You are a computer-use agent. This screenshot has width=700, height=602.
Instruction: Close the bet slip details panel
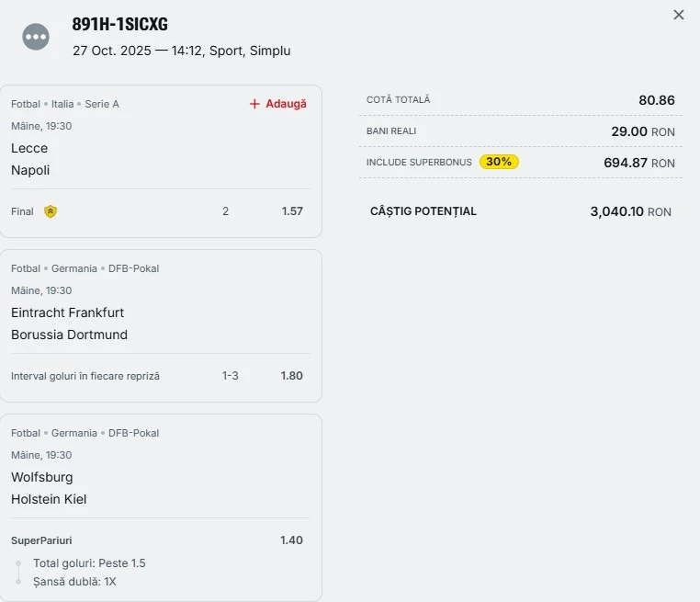[x=679, y=15]
